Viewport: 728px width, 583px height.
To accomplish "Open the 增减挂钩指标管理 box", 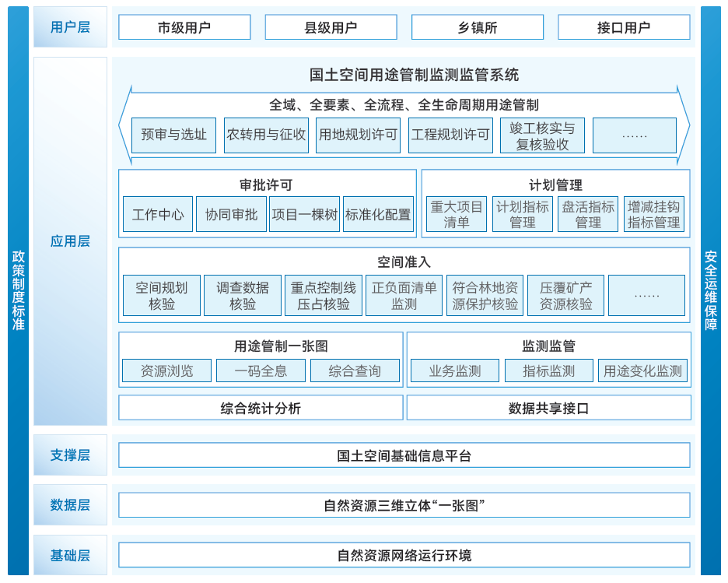I will 653,214.
